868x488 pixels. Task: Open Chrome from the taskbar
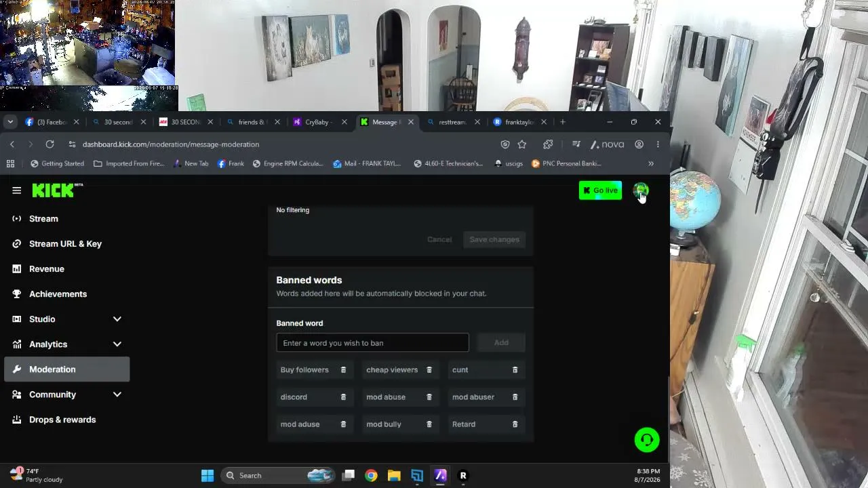[371, 476]
